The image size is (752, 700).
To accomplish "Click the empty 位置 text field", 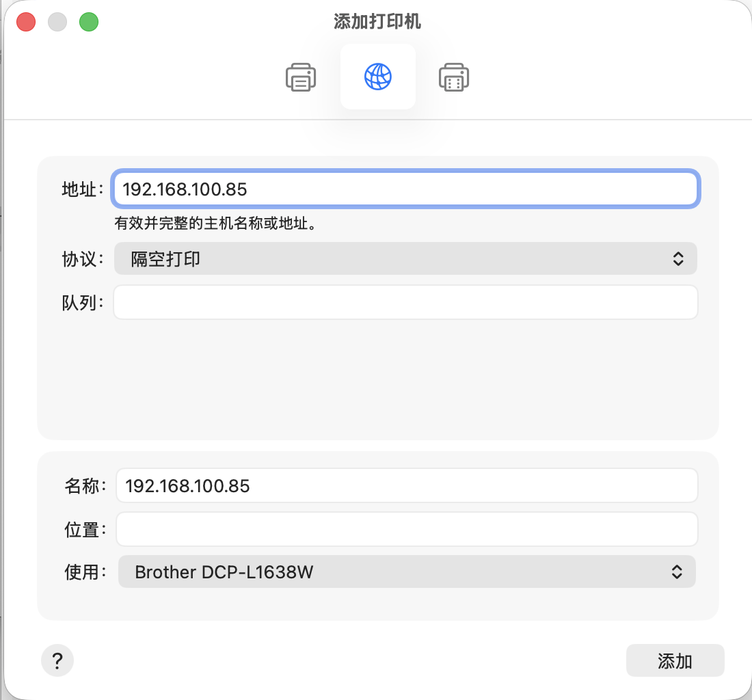I will point(406,529).
